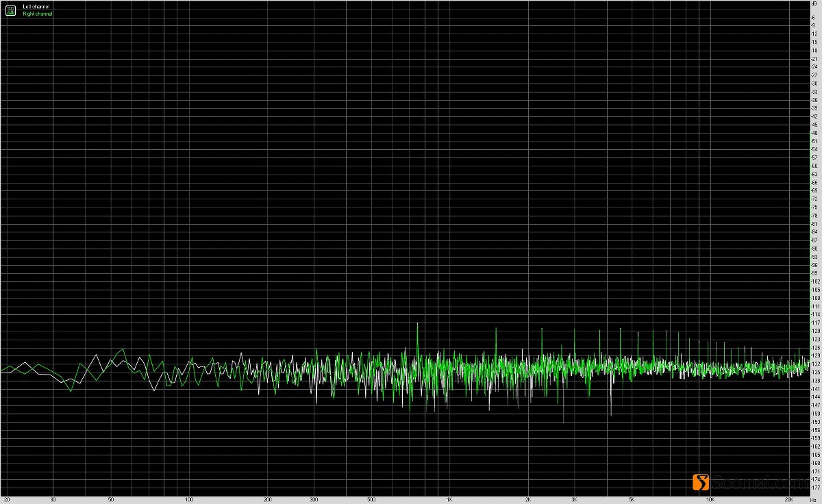Click the 20 Hz frequency axis label
822x504 pixels.
7,500
